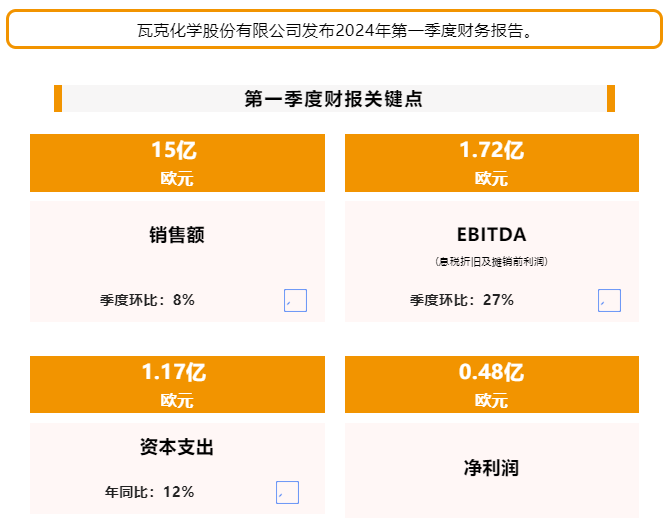
Task: Click the EBITDA card title
Action: click(x=492, y=235)
